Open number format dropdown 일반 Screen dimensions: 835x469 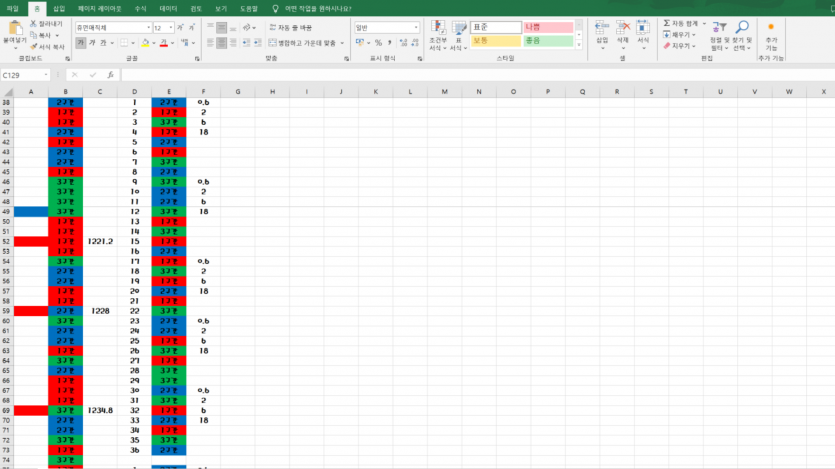tap(415, 28)
